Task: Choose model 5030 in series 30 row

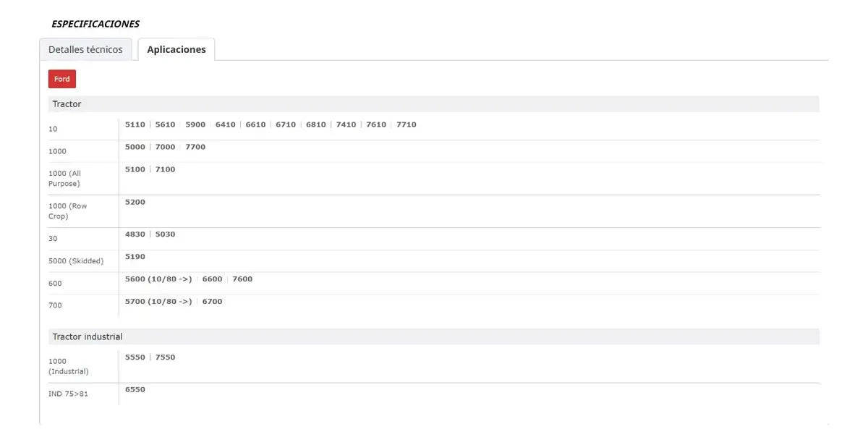Action: pos(166,234)
